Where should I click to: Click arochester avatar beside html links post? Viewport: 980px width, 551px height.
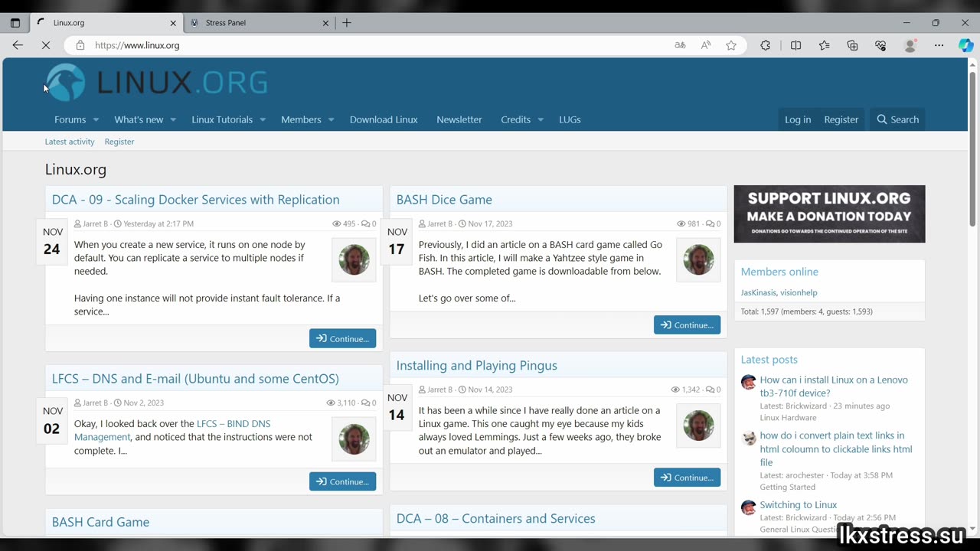coord(749,438)
